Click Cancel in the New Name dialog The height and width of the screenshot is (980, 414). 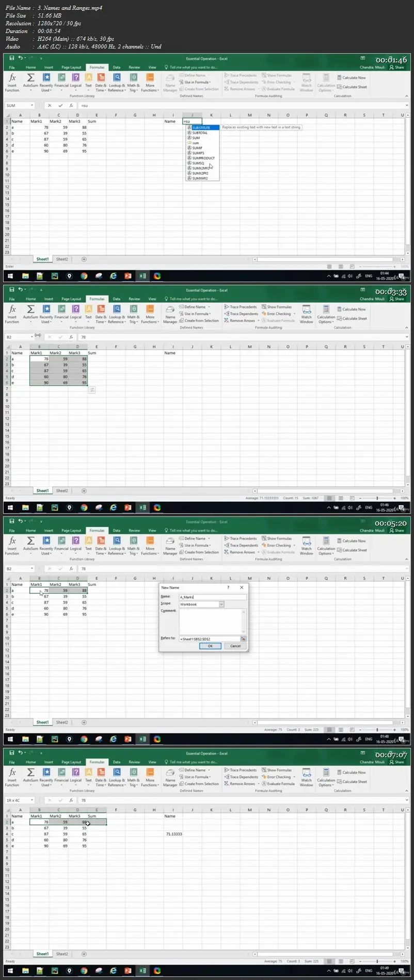pos(235,646)
